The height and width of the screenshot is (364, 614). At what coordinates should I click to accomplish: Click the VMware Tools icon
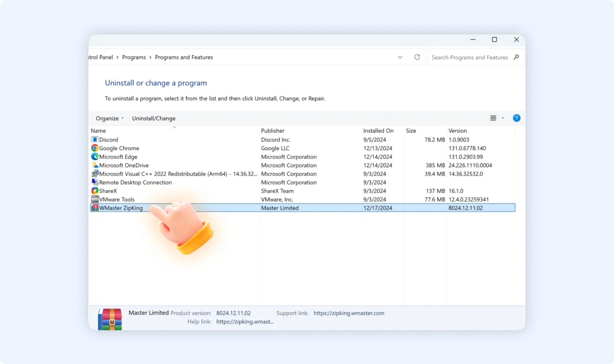(95, 199)
